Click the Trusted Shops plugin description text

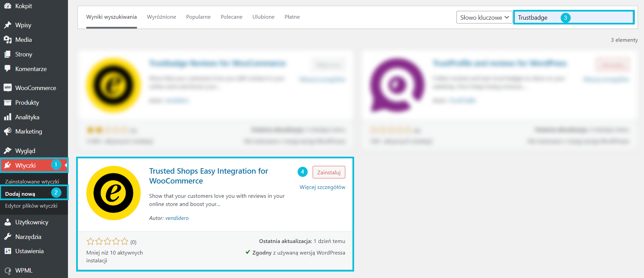click(x=217, y=200)
